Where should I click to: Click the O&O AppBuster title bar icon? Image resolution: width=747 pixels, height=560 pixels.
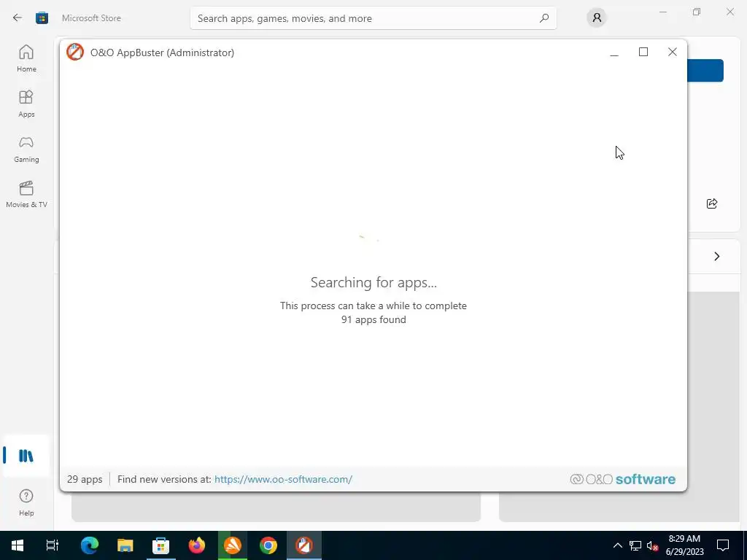[x=75, y=52]
